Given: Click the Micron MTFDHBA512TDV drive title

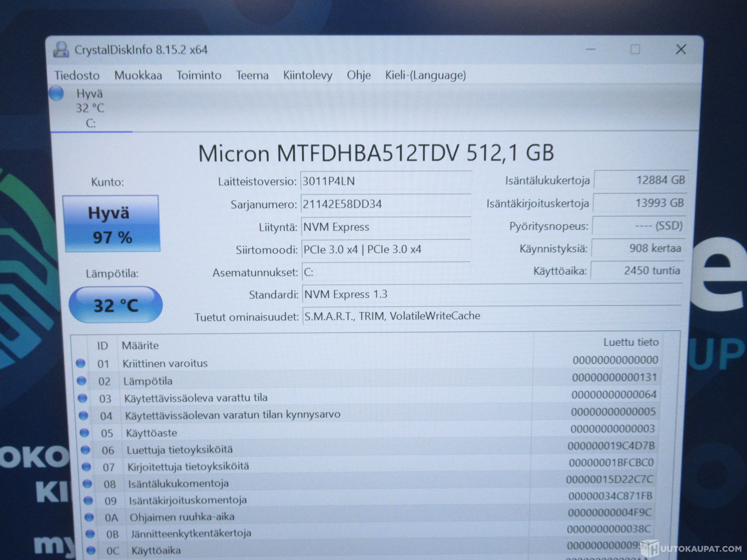Looking at the screenshot, I should click(x=376, y=153).
